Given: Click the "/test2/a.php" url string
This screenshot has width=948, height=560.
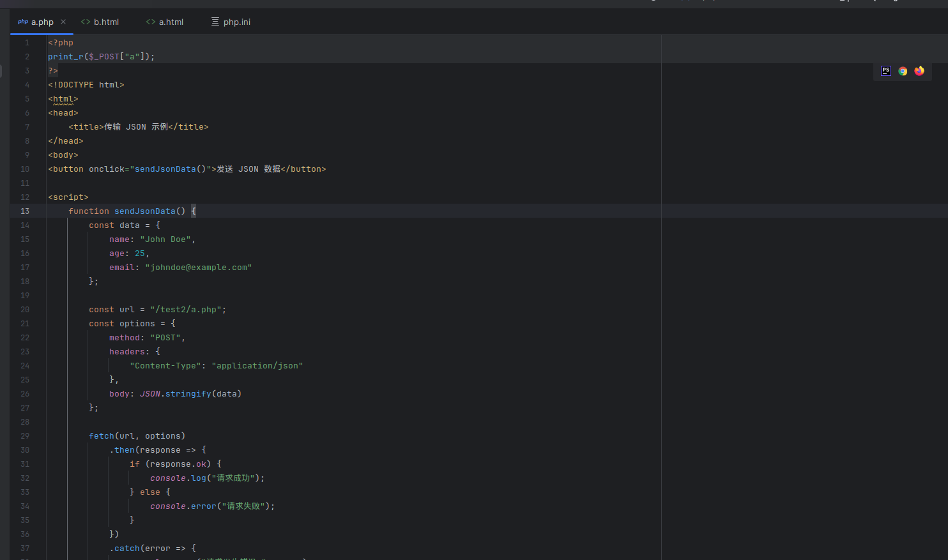Looking at the screenshot, I should tap(186, 310).
